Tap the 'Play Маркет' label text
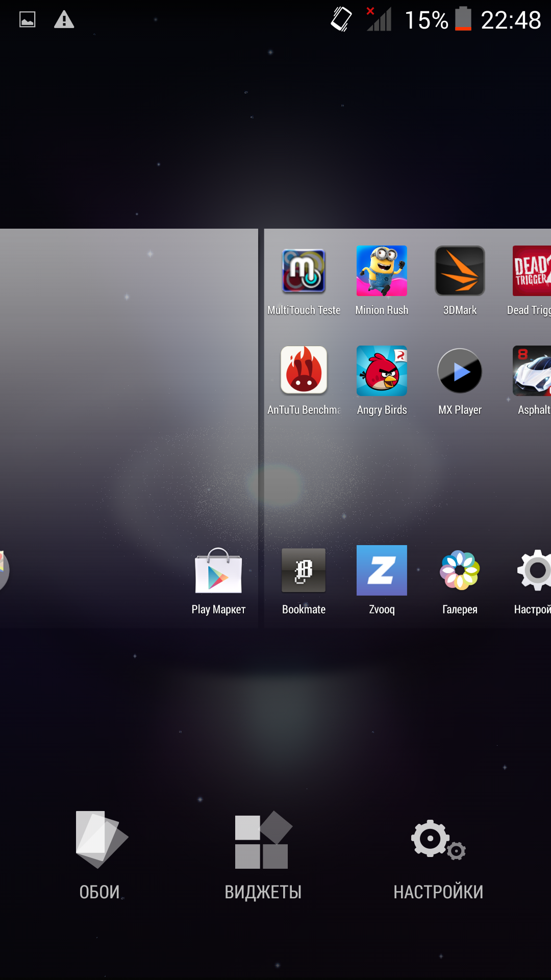Image resolution: width=551 pixels, height=980 pixels. pyautogui.click(x=218, y=609)
